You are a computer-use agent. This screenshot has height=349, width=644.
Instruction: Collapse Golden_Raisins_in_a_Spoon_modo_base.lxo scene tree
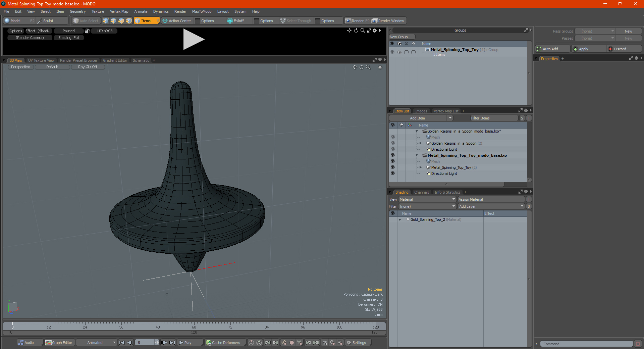click(417, 131)
